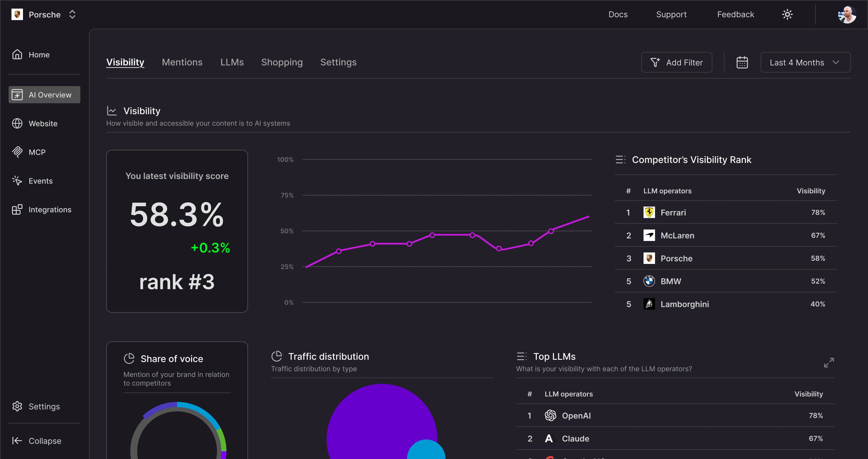Toggle light mode with the sun icon
The image size is (868, 459).
pyautogui.click(x=787, y=14)
